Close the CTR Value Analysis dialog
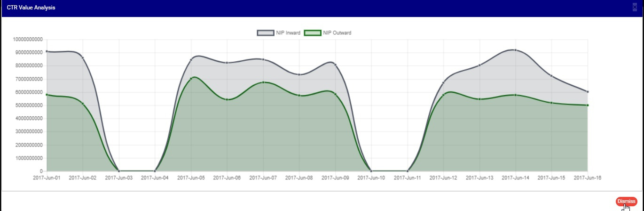This screenshot has height=211, width=644. 635,7
